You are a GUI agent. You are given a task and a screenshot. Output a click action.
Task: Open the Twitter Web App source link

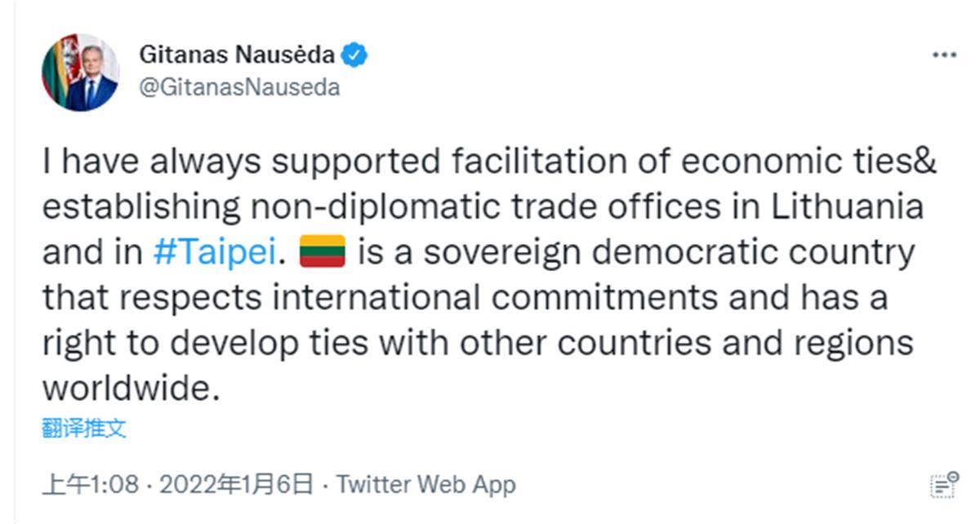click(425, 484)
